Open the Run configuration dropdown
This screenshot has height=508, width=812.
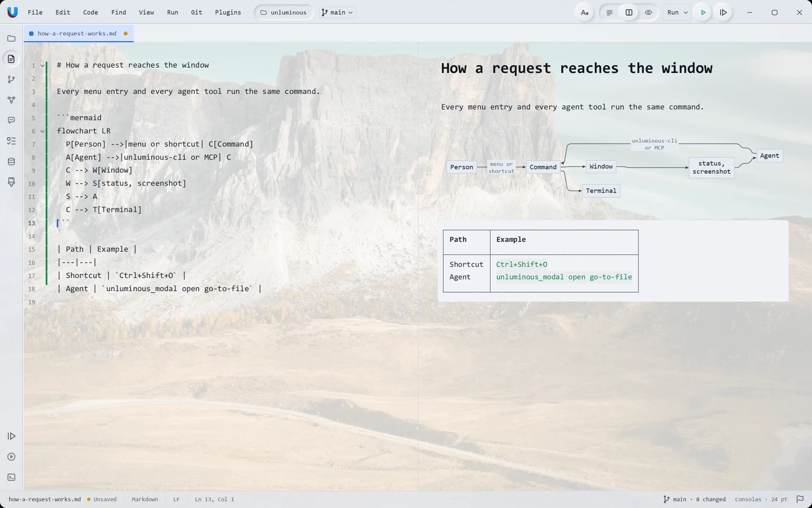point(678,13)
